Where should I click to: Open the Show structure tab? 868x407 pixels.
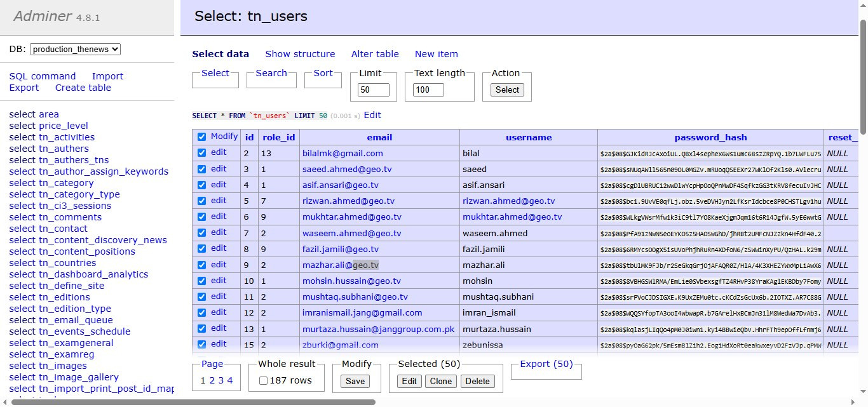click(300, 54)
